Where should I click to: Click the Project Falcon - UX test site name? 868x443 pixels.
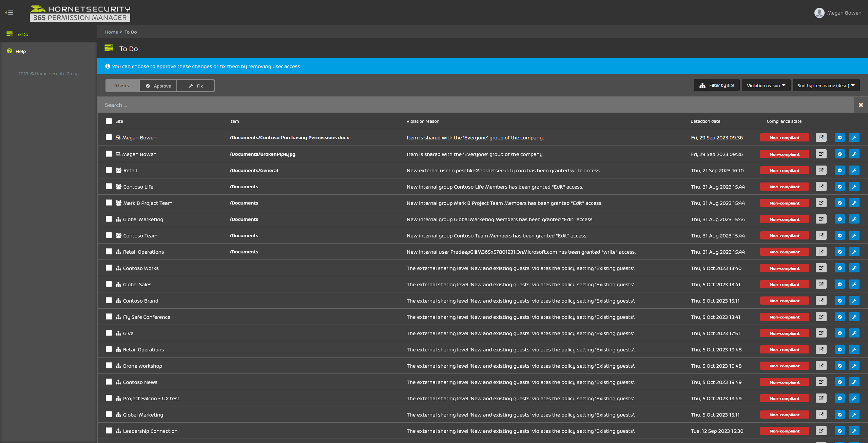151,399
